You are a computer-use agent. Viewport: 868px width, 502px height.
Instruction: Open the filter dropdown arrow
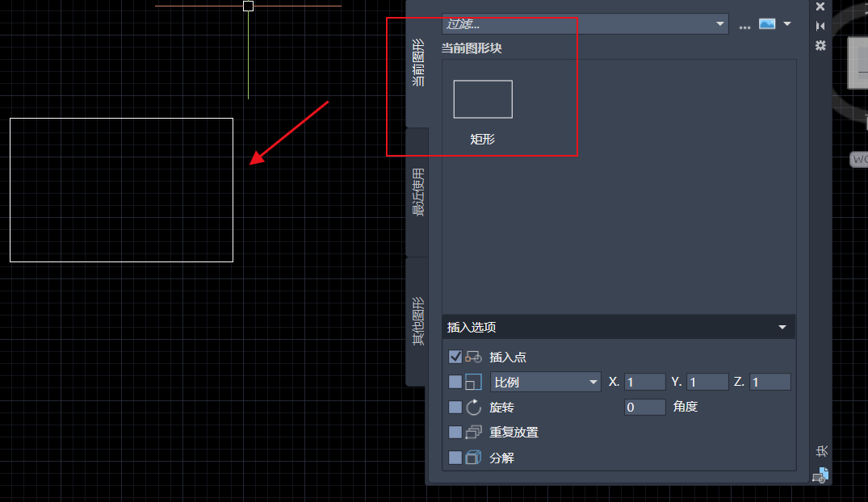[x=719, y=23]
